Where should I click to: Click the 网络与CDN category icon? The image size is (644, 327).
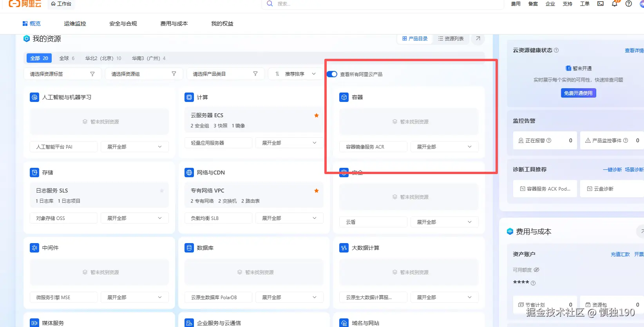pos(189,173)
